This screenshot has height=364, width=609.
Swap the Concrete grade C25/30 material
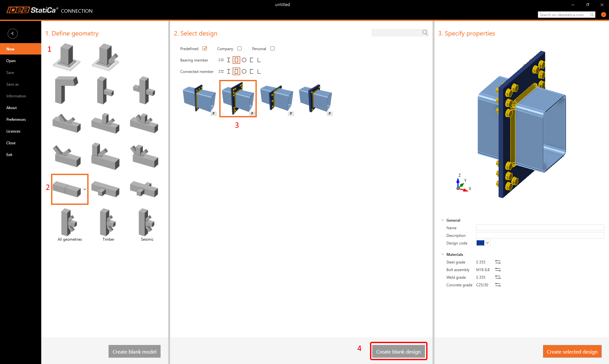click(x=498, y=285)
